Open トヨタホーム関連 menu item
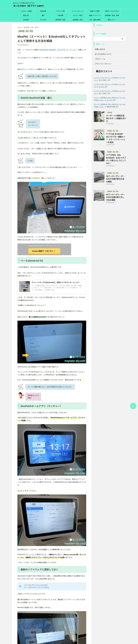138x644 pixels. (26, 11)
